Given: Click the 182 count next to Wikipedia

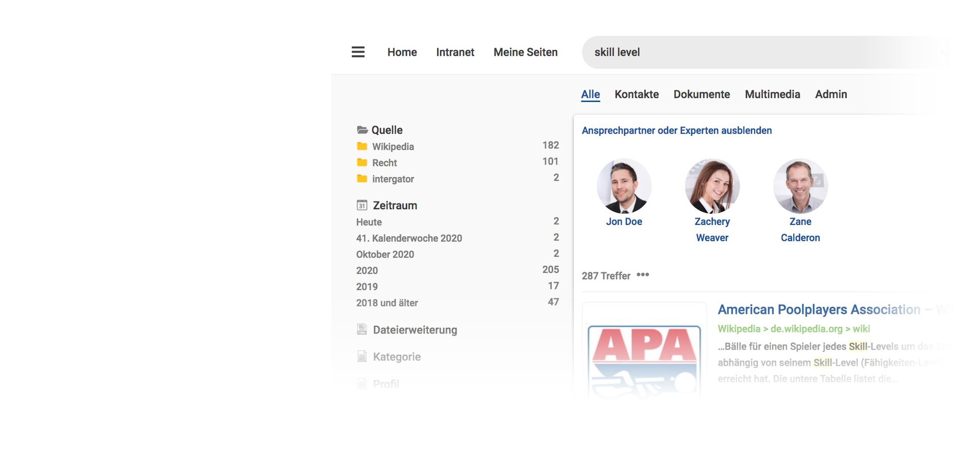Looking at the screenshot, I should (x=550, y=145).
